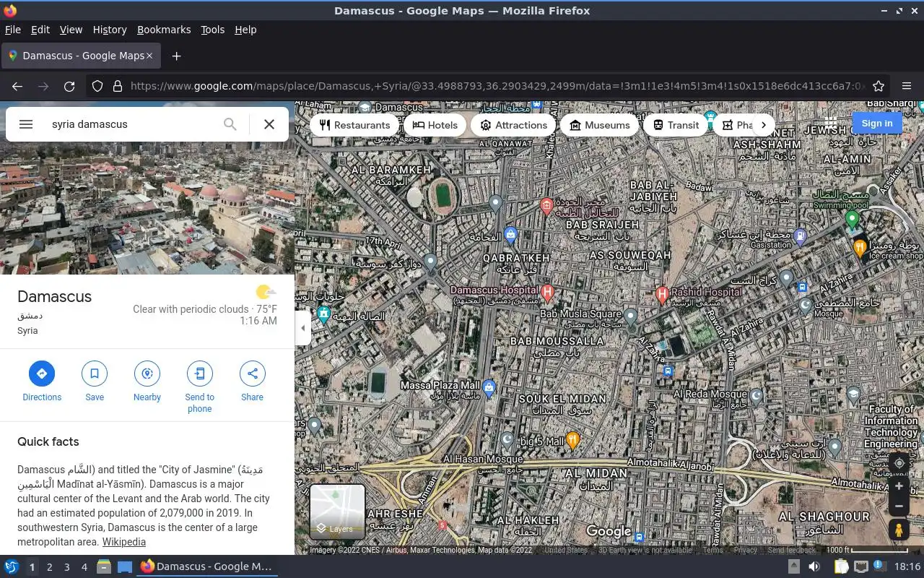Zoom in the map with plus button
The image size is (924, 578).
tap(899, 486)
